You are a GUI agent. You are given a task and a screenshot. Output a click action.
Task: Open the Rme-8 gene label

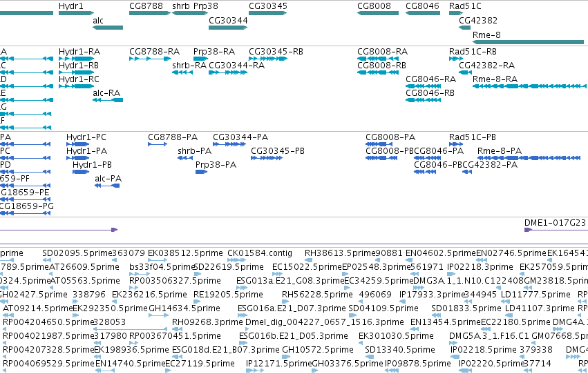pyautogui.click(x=486, y=35)
